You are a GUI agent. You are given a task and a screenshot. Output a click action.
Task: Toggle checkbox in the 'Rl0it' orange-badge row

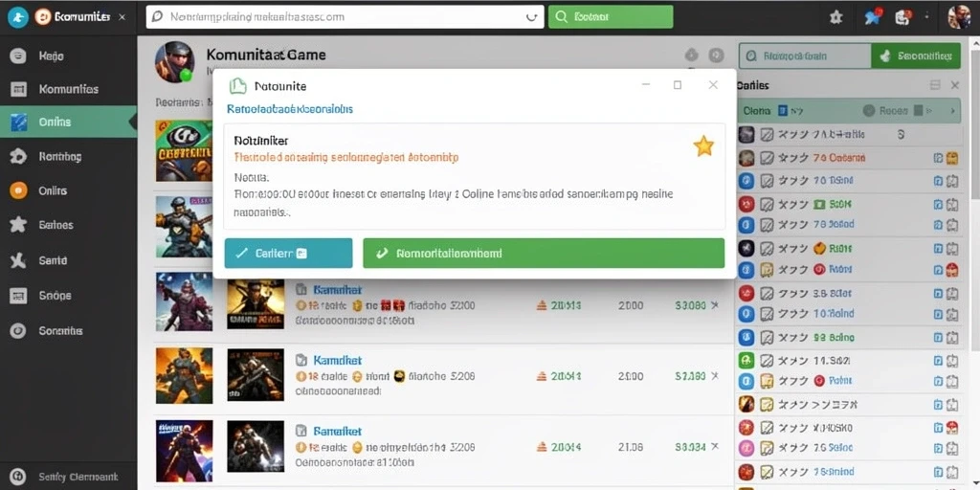pos(767,249)
